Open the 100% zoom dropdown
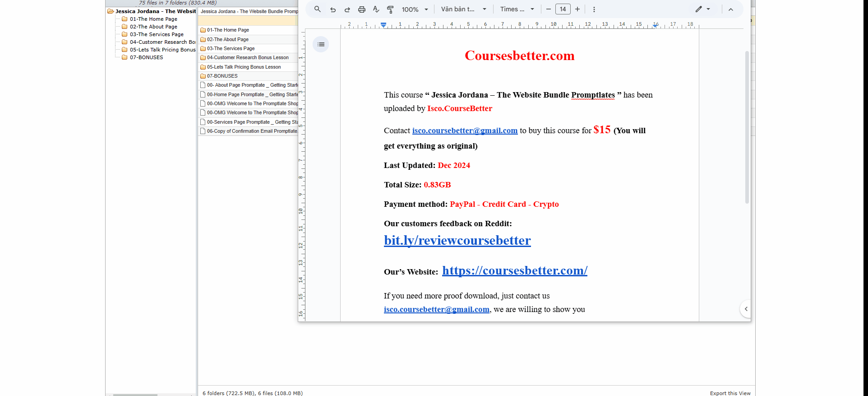Viewport: 868px width, 396px height. tap(415, 9)
